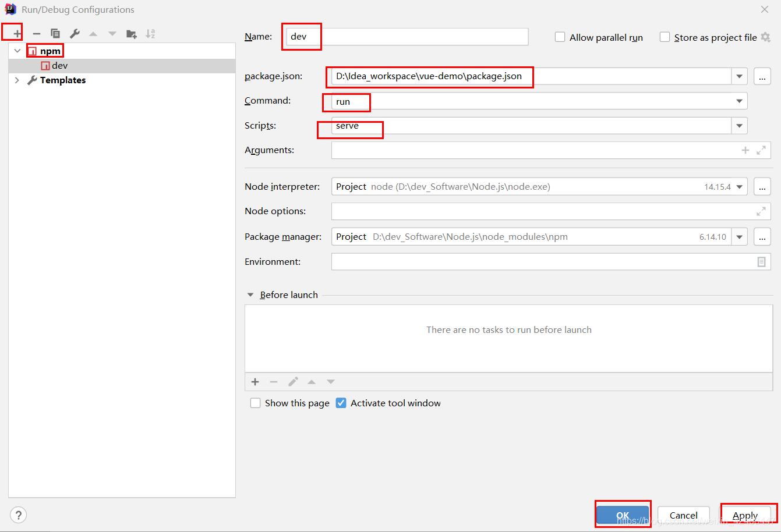Edit Before launch task with pencil icon
Image resolution: width=781 pixels, height=532 pixels.
pyautogui.click(x=293, y=382)
